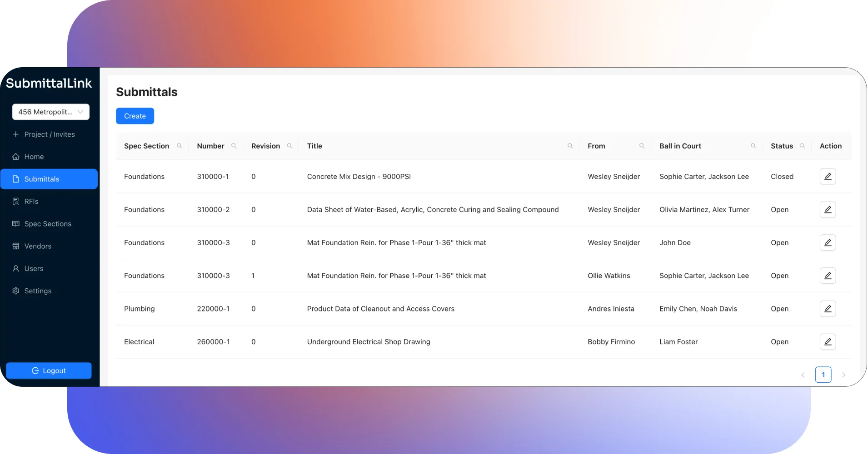This screenshot has width=868, height=454.
Task: Click "Olivia Martinez, Alex Turner" cell
Action: [x=704, y=210]
